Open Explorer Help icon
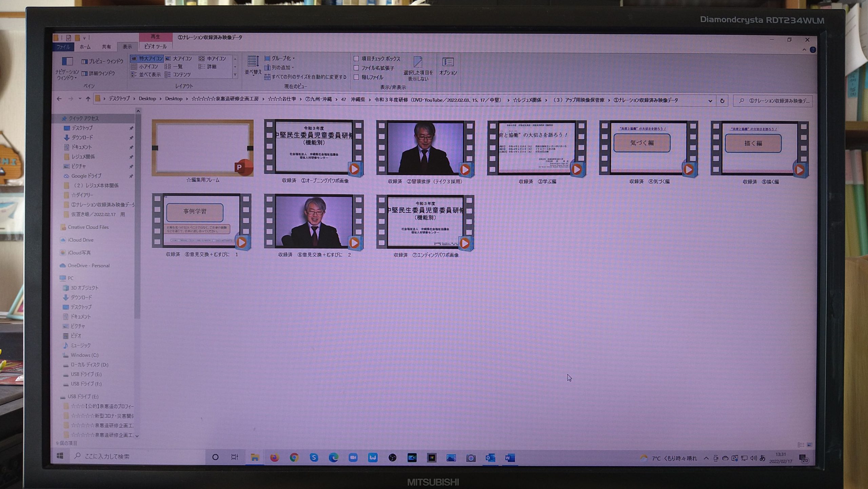This screenshot has width=868, height=489. [813, 50]
